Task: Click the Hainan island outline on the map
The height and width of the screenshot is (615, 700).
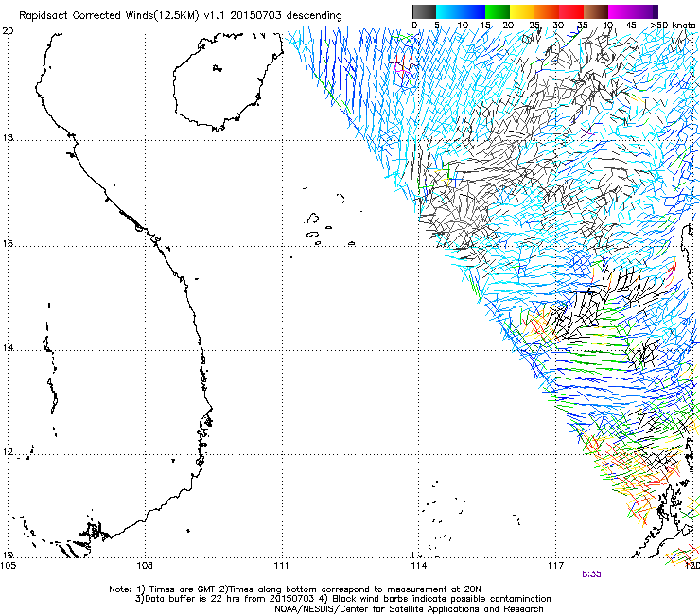Action: tap(228, 81)
